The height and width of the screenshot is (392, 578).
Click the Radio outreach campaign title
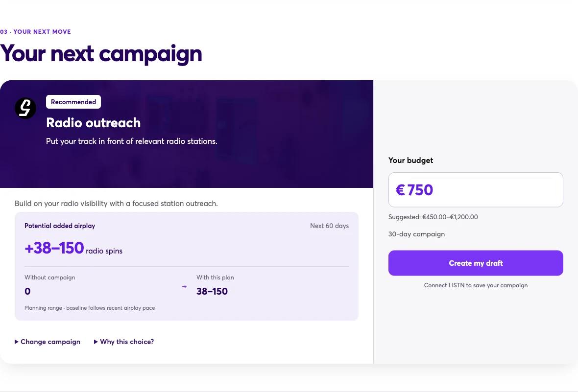coord(93,123)
